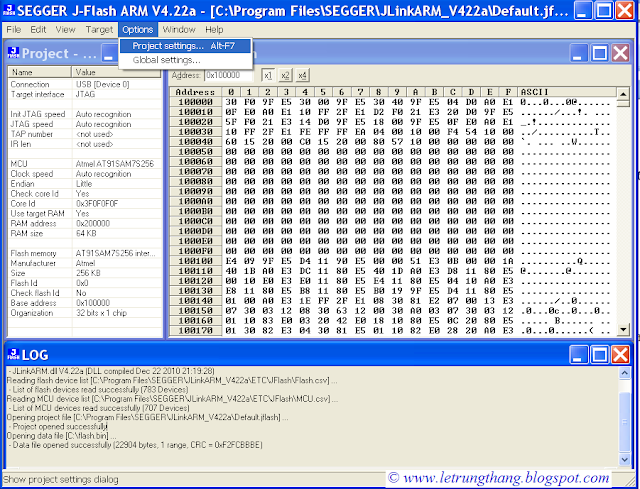The image size is (640, 489).
Task: Select Endian Little row
Action: 84,184
